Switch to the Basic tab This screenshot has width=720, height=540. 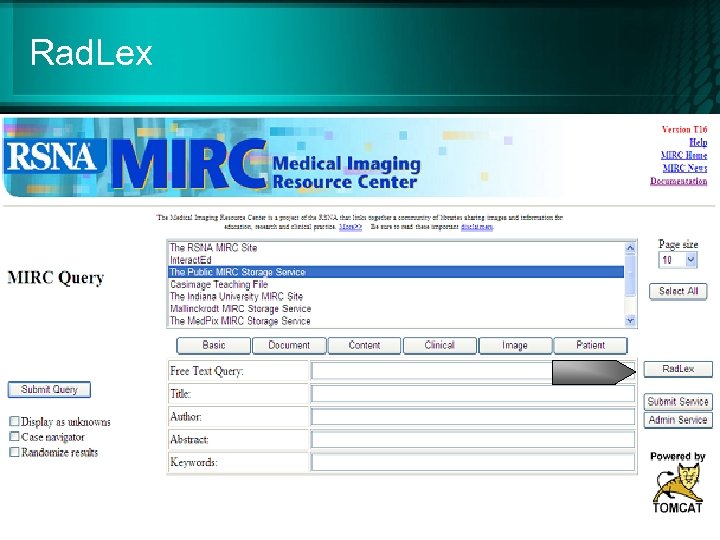(214, 345)
